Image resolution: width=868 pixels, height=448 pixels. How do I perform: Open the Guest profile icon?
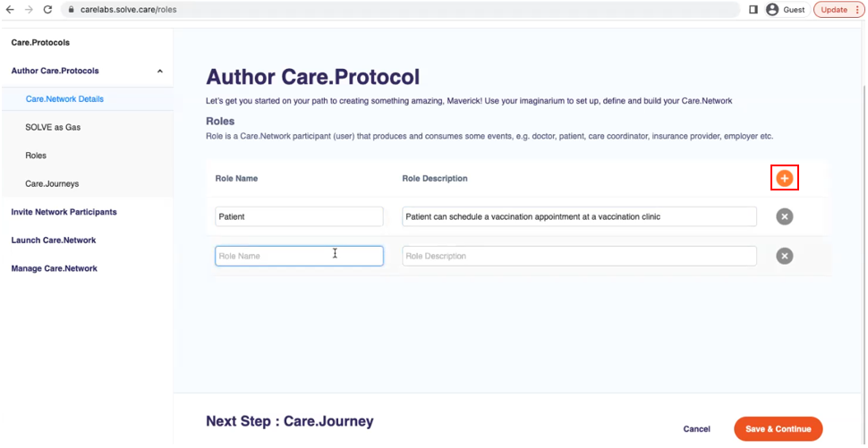(772, 10)
